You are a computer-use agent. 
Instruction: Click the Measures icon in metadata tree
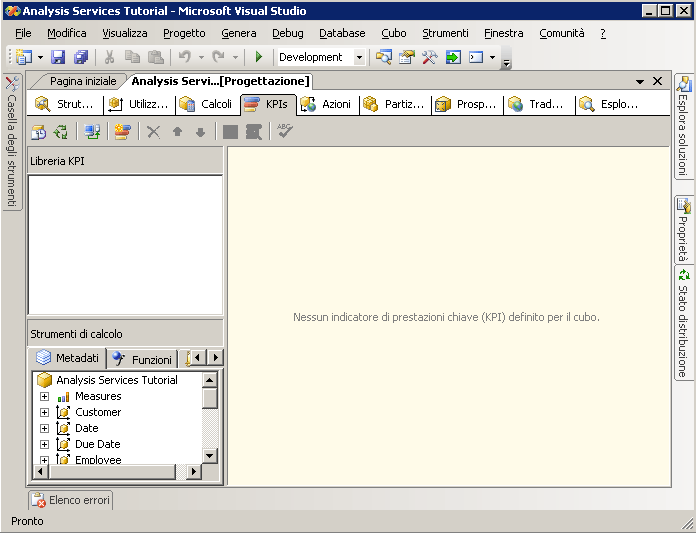point(63,397)
